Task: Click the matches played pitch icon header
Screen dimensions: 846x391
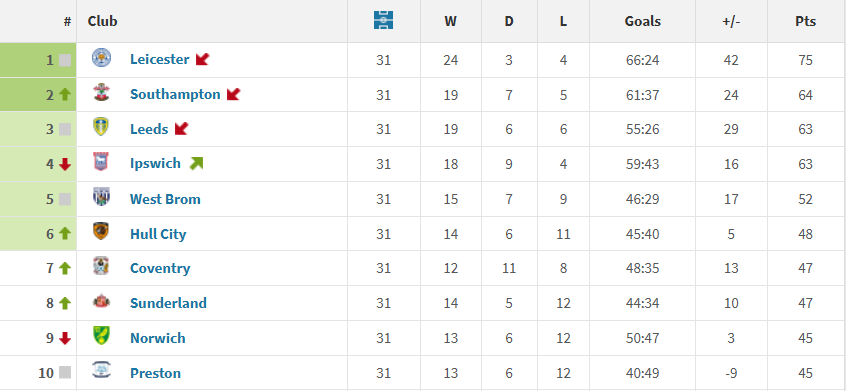Action: point(383,20)
